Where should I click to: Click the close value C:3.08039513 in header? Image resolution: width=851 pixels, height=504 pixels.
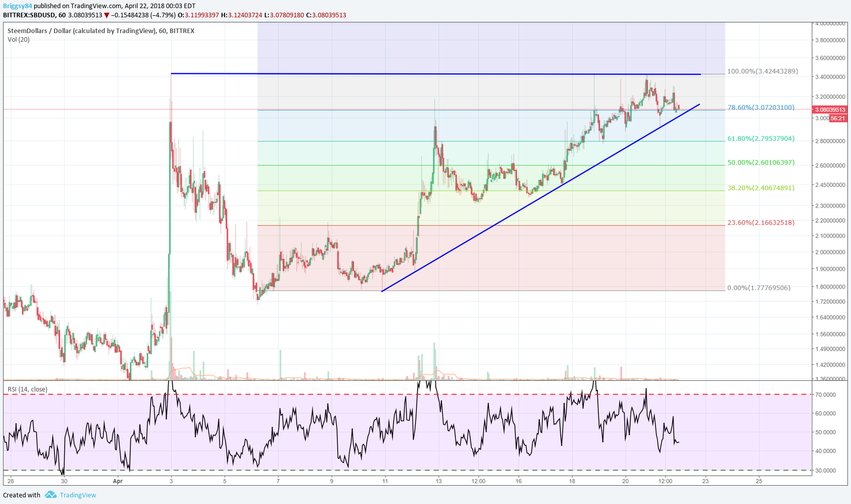(x=326, y=15)
